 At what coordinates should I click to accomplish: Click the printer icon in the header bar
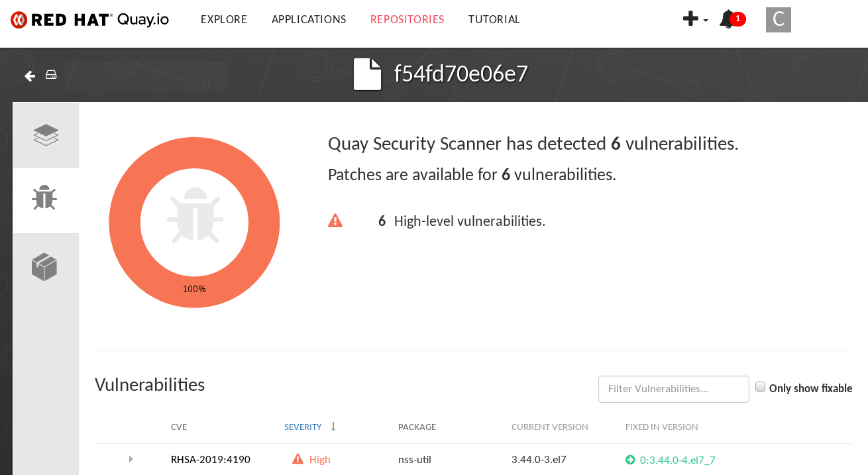click(x=51, y=75)
